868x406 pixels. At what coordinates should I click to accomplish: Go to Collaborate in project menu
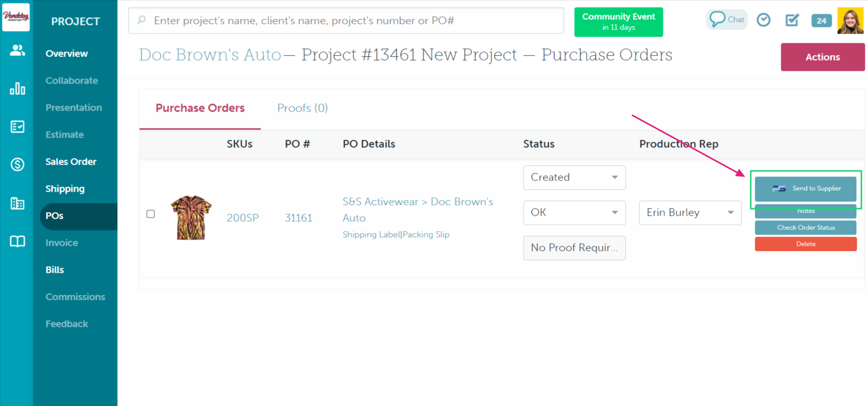(71, 81)
